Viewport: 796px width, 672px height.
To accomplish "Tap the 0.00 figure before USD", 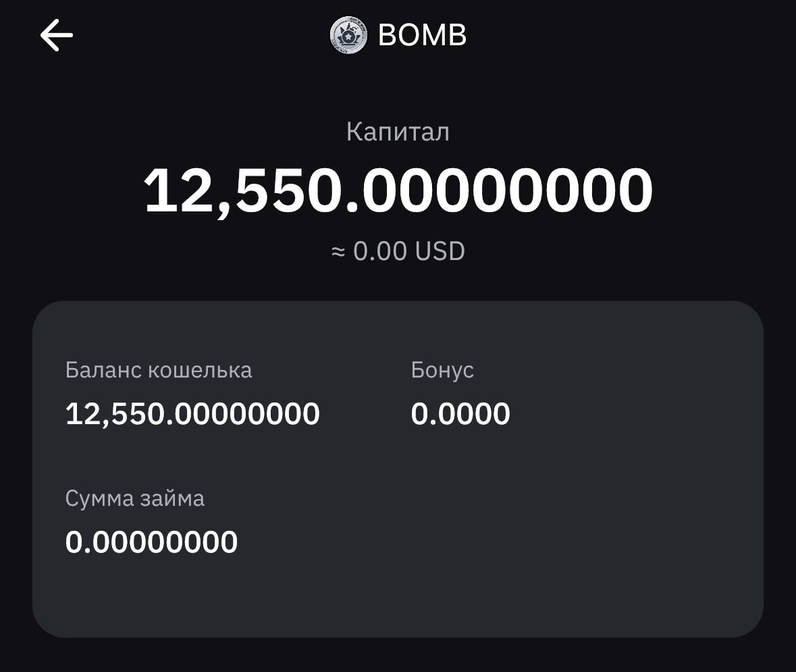I will (380, 252).
